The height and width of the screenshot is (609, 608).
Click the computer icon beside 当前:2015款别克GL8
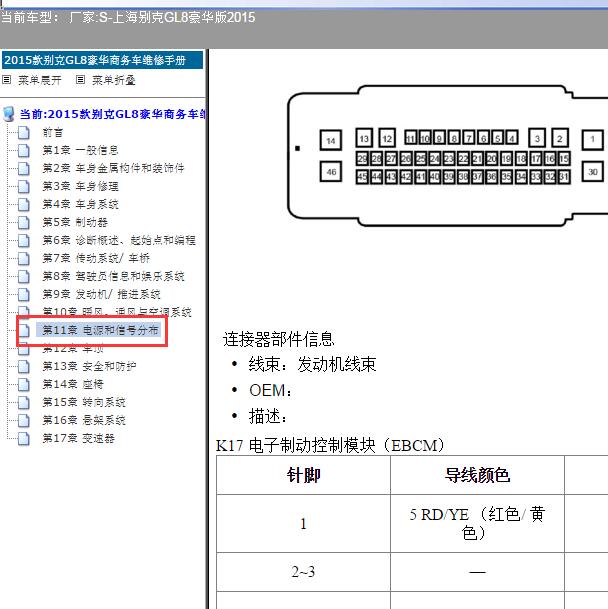[x=9, y=114]
